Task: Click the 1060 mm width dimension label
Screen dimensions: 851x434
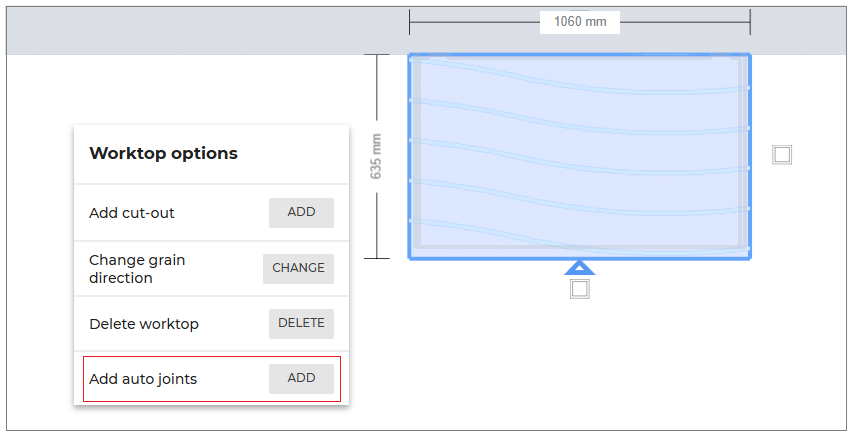Action: click(580, 22)
